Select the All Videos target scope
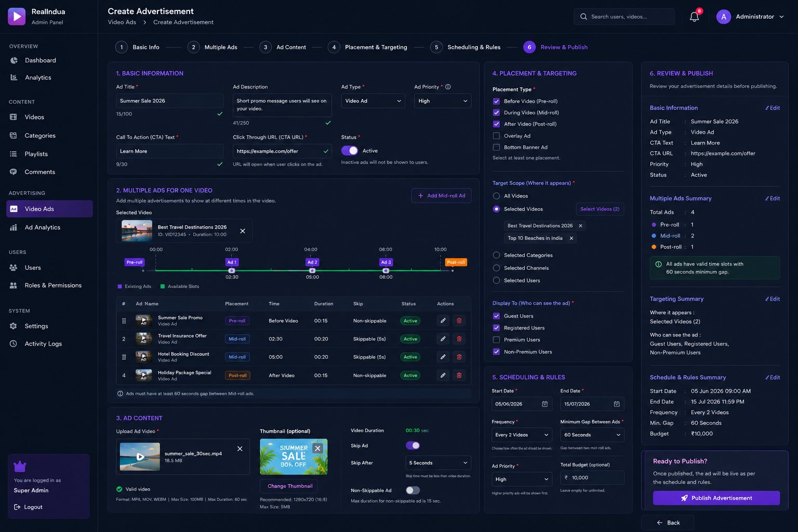Screen dimensions: 798x532 coord(496,196)
